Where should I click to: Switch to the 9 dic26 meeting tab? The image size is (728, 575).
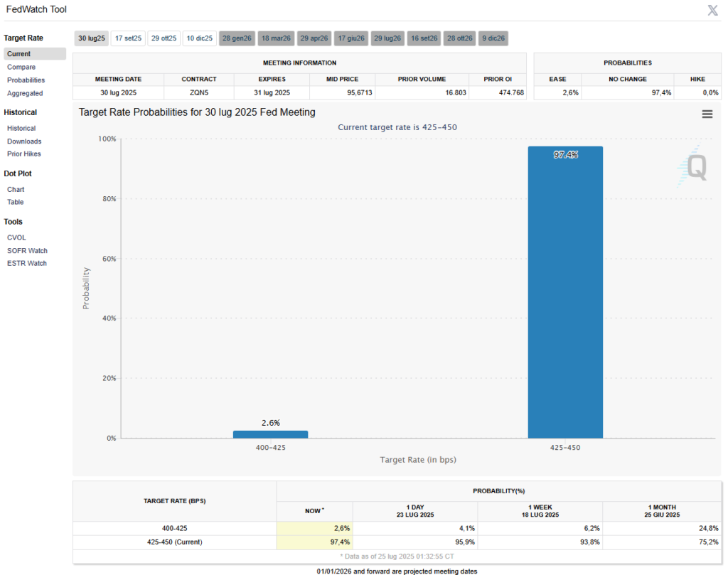(493, 38)
